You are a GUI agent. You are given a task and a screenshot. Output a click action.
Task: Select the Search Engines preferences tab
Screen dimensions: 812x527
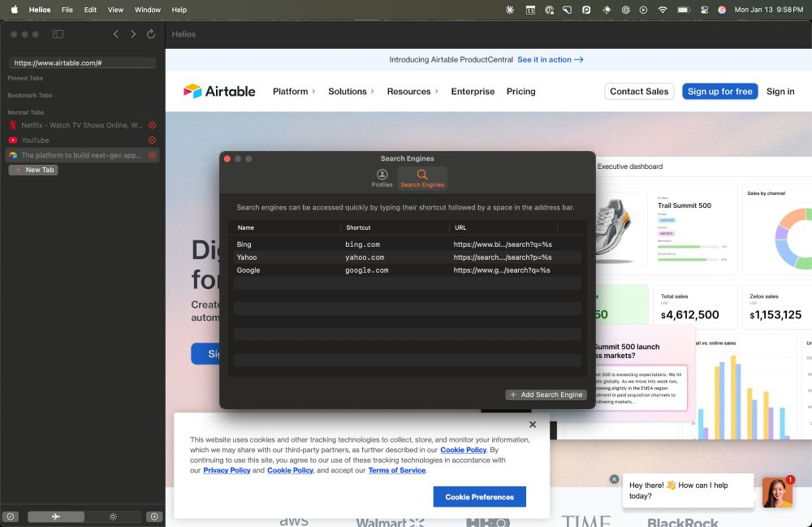point(422,178)
